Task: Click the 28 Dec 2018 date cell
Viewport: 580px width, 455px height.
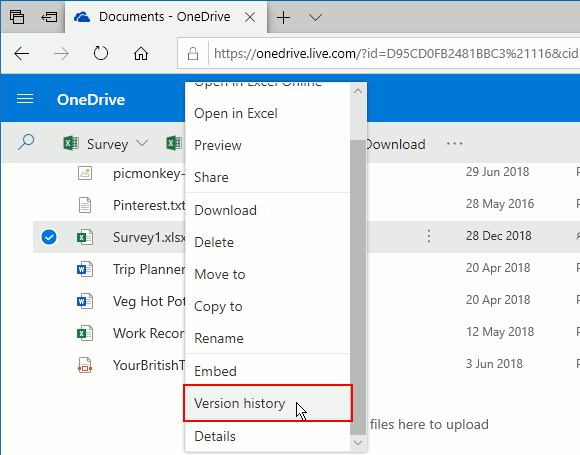Action: 498,236
